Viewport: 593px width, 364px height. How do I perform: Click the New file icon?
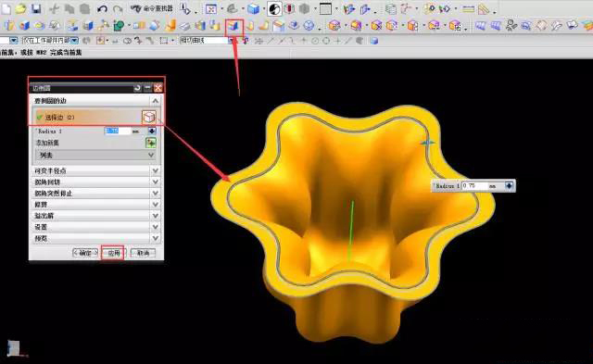pyautogui.click(x=6, y=8)
